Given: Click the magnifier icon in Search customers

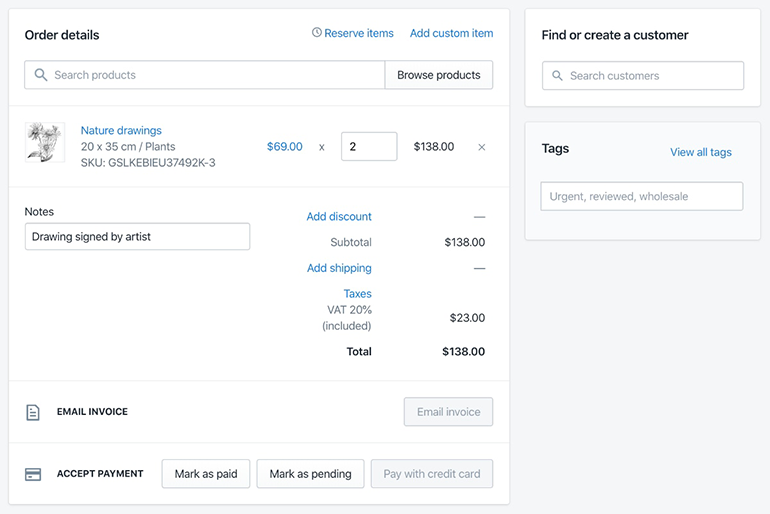Looking at the screenshot, I should [557, 76].
